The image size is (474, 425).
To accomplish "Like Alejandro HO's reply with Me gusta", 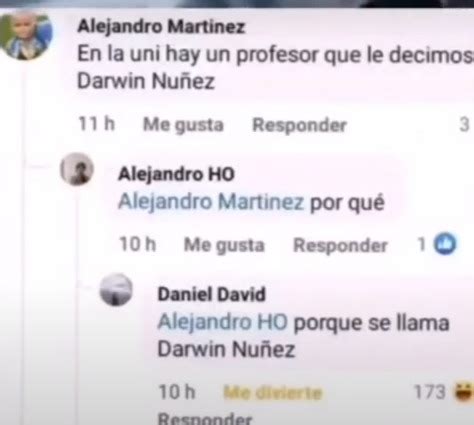I will pos(224,245).
